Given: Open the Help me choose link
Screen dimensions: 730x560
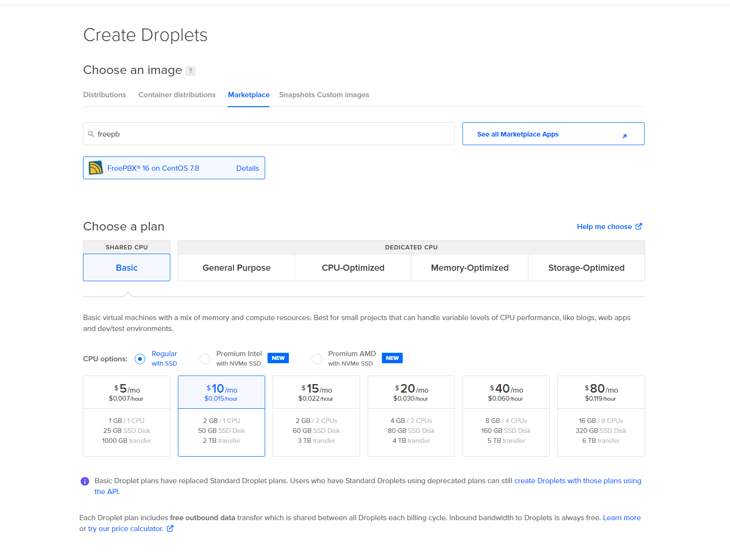Looking at the screenshot, I should (604, 227).
